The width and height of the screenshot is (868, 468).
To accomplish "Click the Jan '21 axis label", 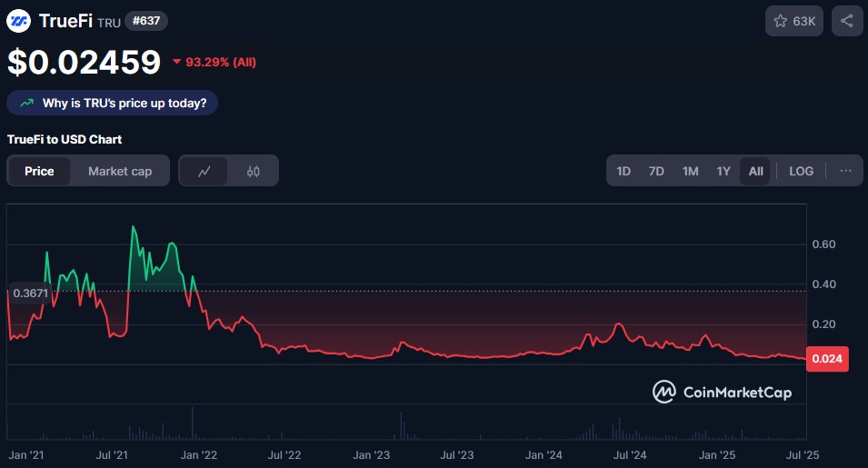I will coord(26,454).
